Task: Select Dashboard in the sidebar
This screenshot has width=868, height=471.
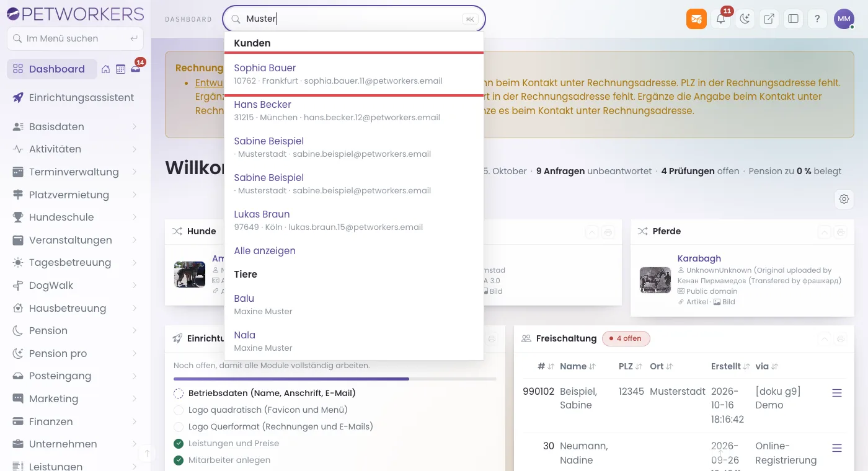Action: pyautogui.click(x=52, y=69)
